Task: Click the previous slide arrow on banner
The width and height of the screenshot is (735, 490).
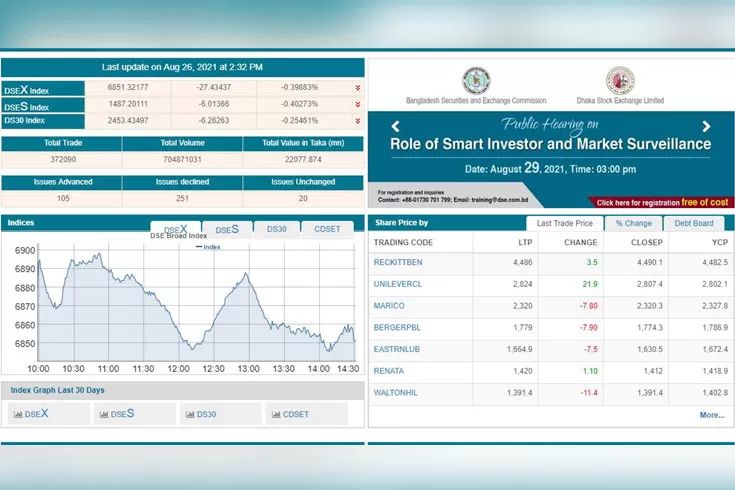Action: (x=396, y=126)
